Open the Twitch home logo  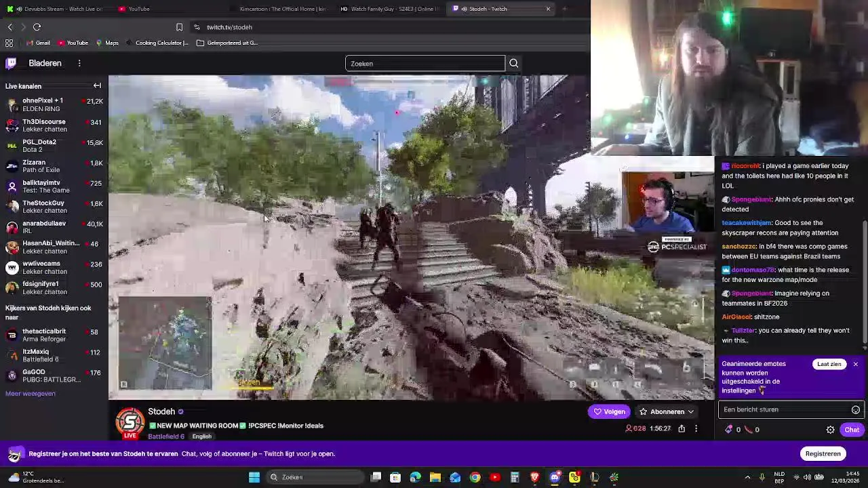point(11,63)
